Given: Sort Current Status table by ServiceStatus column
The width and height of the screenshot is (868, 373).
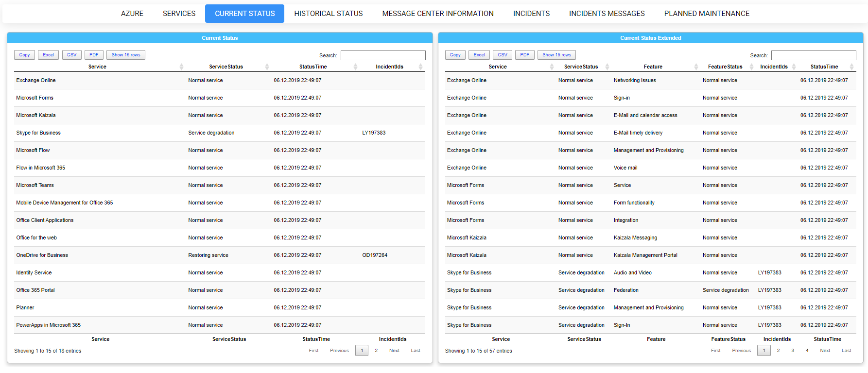Looking at the screenshot, I should pyautogui.click(x=226, y=67).
